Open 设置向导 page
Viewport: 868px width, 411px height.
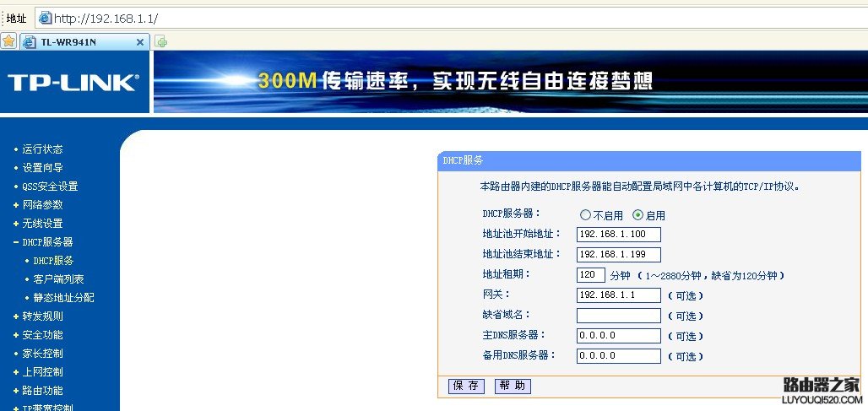coord(42,168)
